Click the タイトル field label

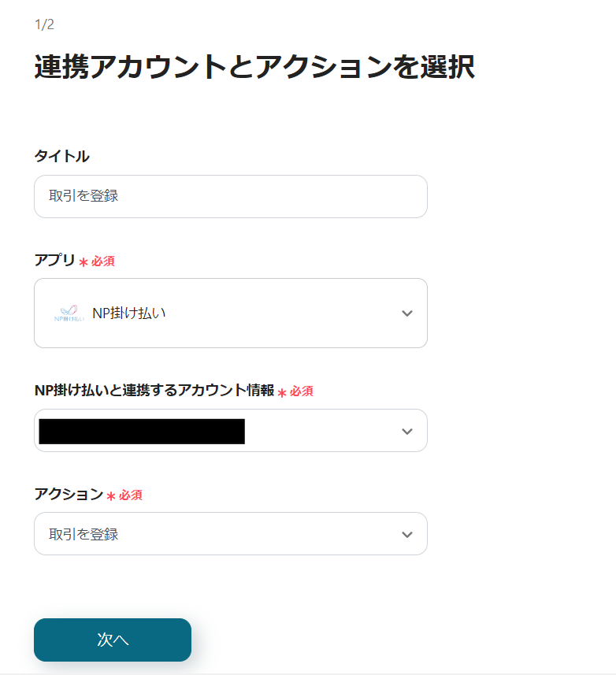coord(62,156)
